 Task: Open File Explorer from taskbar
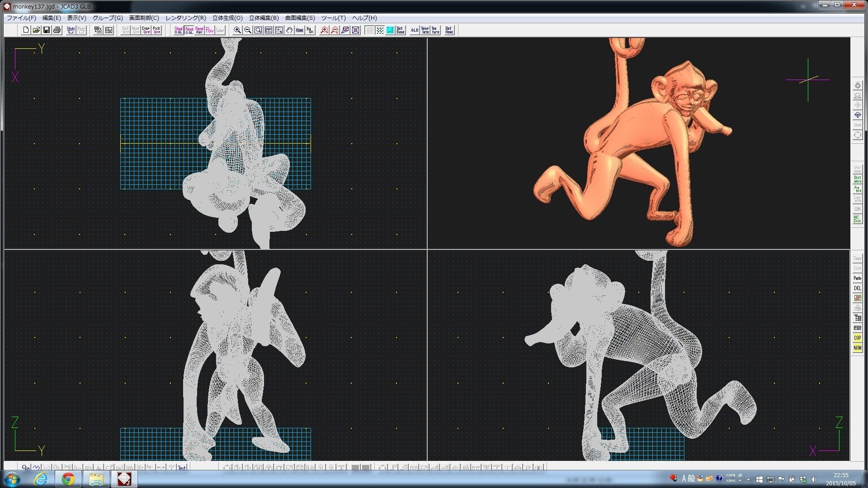click(x=96, y=479)
